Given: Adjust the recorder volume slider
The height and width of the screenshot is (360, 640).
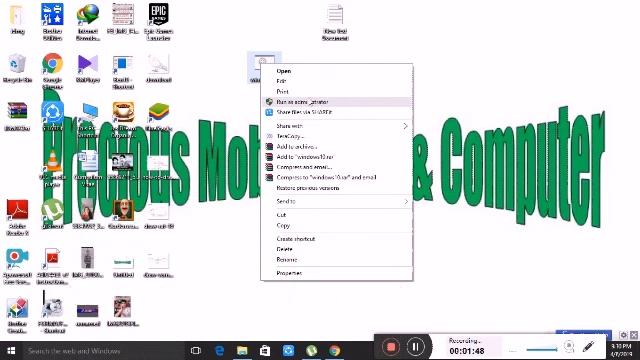Looking at the screenshot, I should (542, 349).
